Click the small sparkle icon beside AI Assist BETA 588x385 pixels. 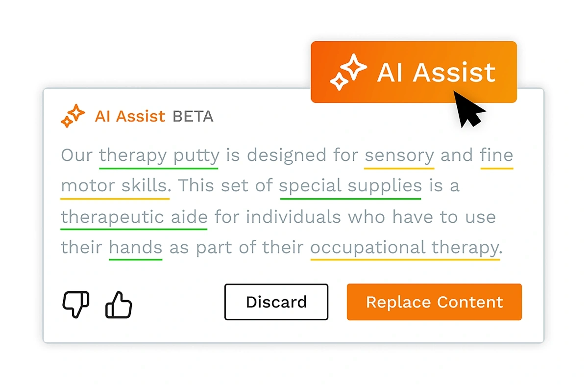(x=73, y=116)
